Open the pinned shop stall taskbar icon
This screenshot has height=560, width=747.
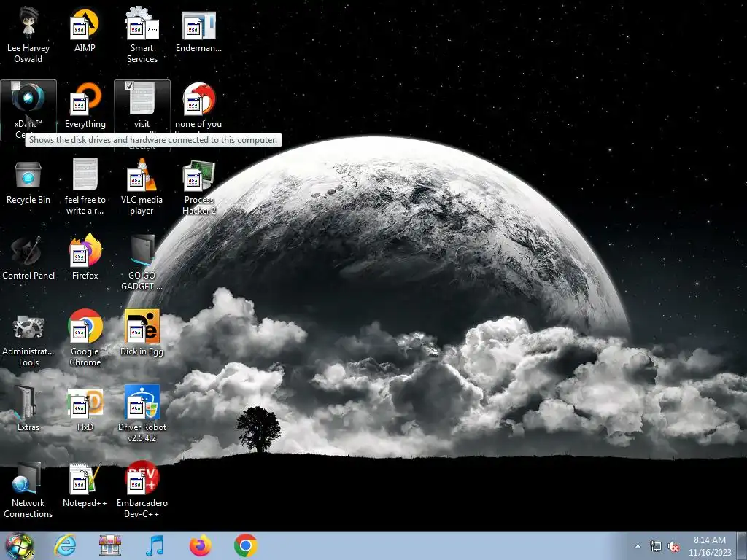point(110,545)
